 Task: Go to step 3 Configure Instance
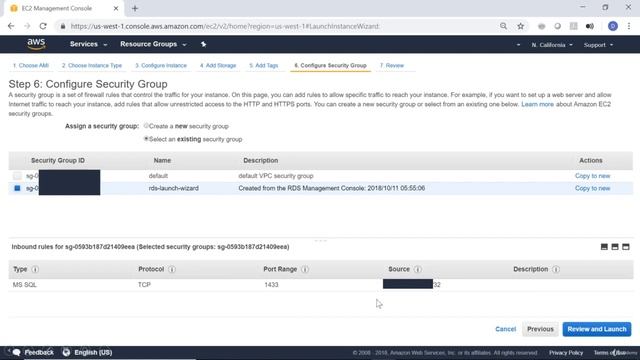coord(161,65)
